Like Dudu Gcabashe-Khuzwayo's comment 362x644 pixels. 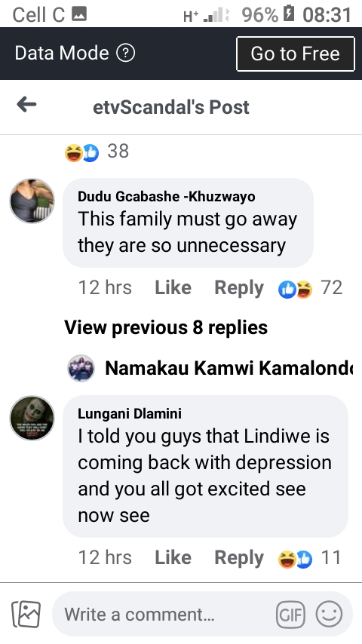click(x=173, y=287)
